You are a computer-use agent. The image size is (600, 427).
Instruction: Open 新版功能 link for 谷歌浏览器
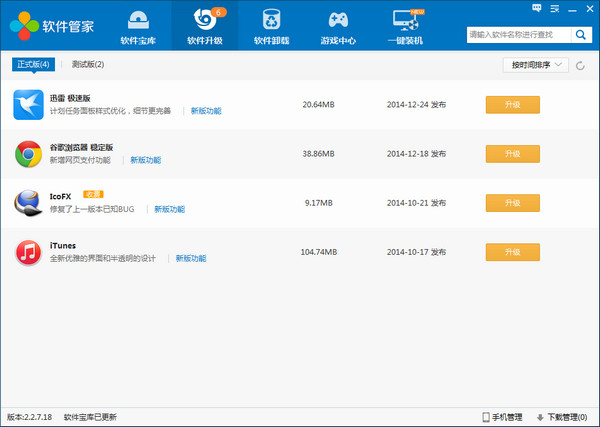[x=145, y=160]
